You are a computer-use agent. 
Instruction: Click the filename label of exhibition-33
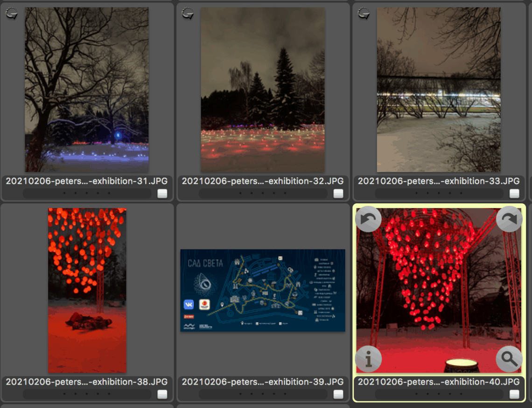pyautogui.click(x=439, y=181)
